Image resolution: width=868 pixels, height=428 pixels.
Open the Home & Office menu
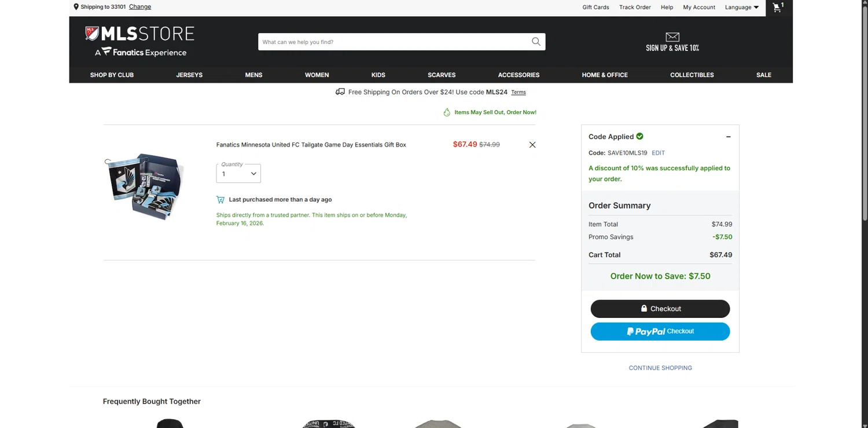pos(605,75)
